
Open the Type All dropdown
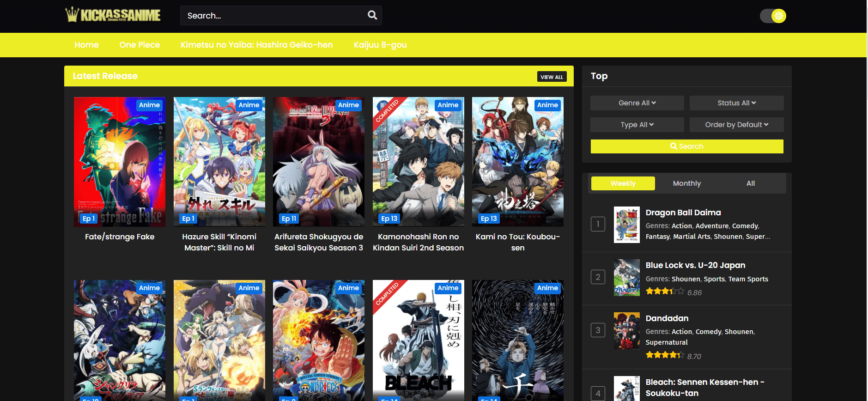tap(637, 125)
